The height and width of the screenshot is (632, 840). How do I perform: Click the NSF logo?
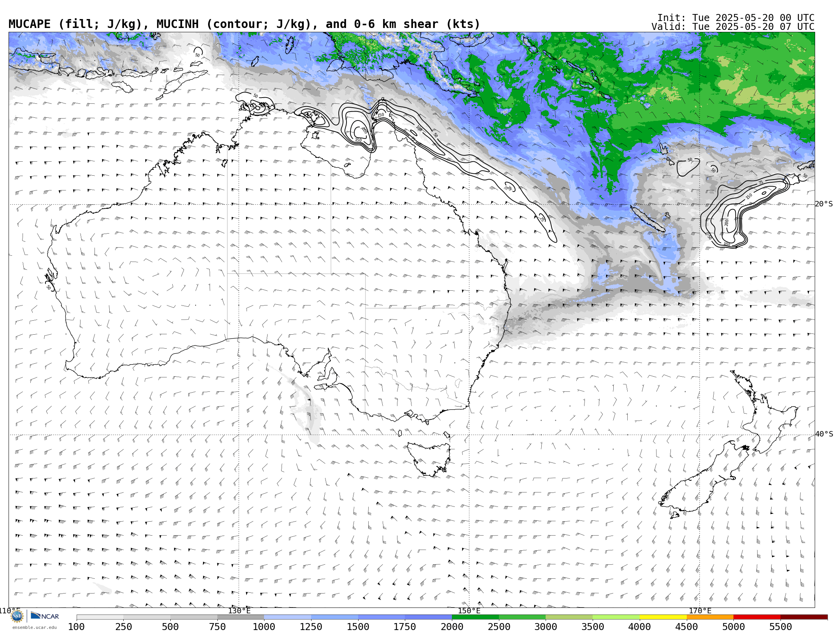(17, 616)
